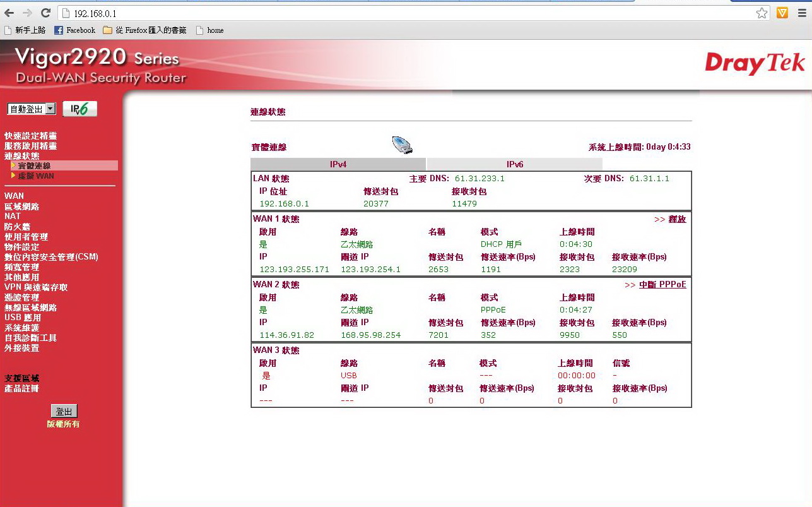Open the WAN menu in sidebar

click(14, 196)
